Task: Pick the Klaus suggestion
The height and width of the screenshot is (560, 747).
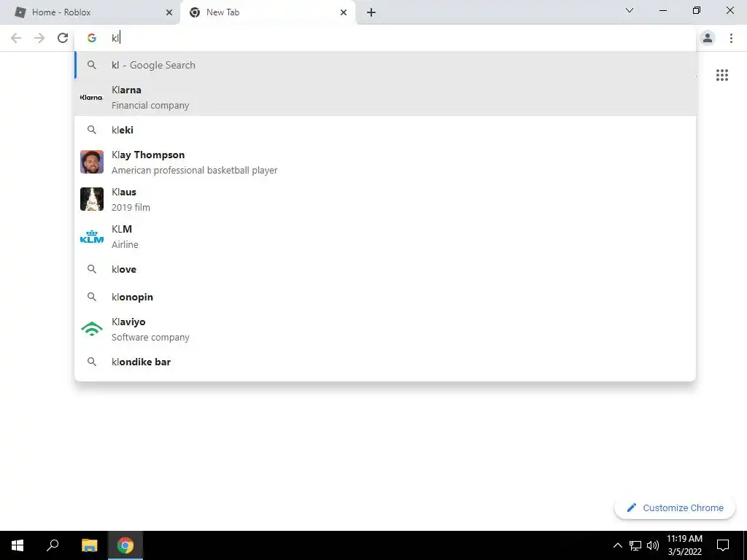Action: pyautogui.click(x=385, y=199)
